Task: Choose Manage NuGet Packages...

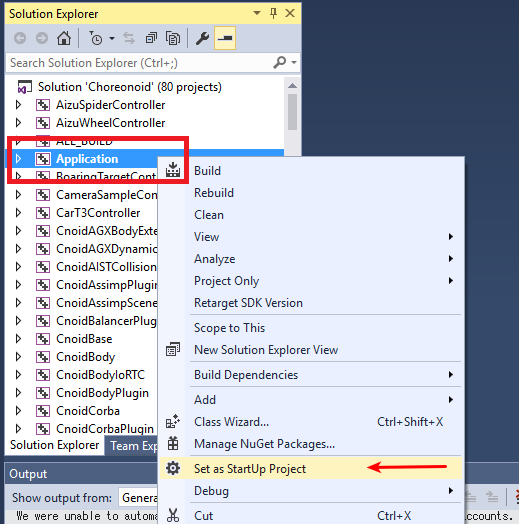Action: tap(311, 444)
